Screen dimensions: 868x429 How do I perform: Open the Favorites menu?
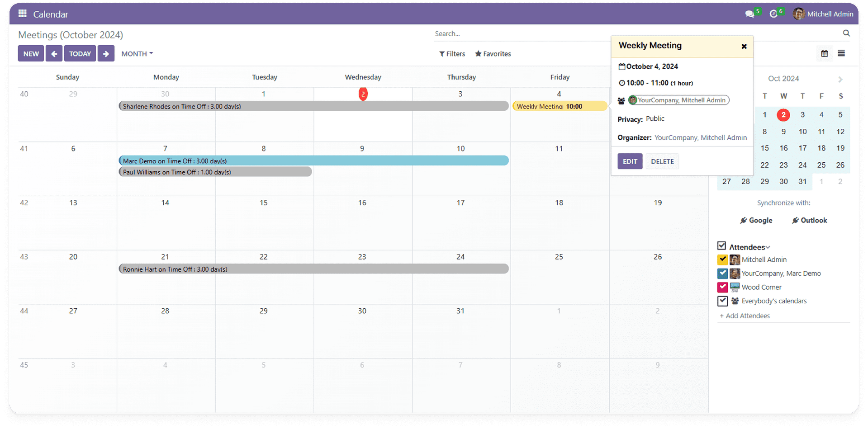click(x=493, y=54)
